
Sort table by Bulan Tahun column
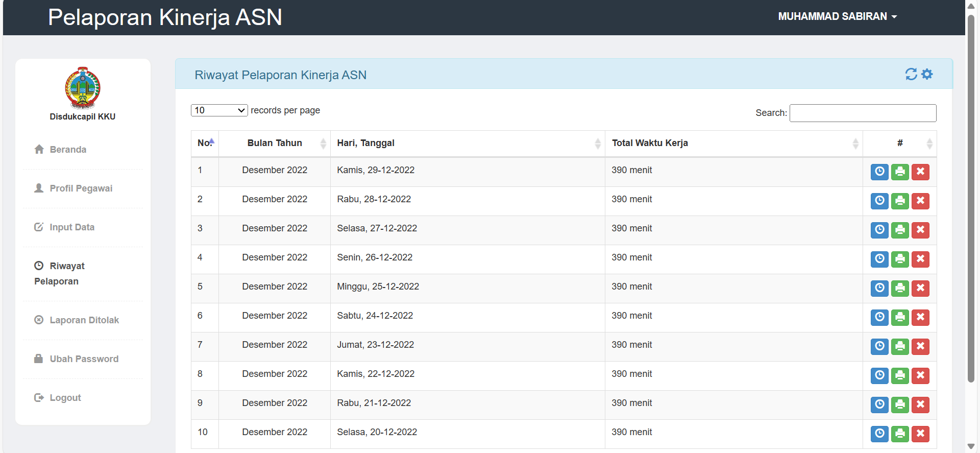[x=275, y=144]
